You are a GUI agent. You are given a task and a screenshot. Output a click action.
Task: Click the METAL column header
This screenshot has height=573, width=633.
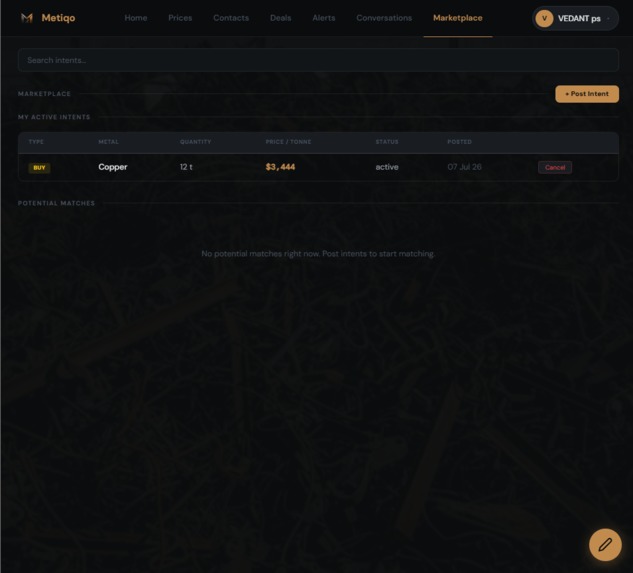tap(109, 142)
